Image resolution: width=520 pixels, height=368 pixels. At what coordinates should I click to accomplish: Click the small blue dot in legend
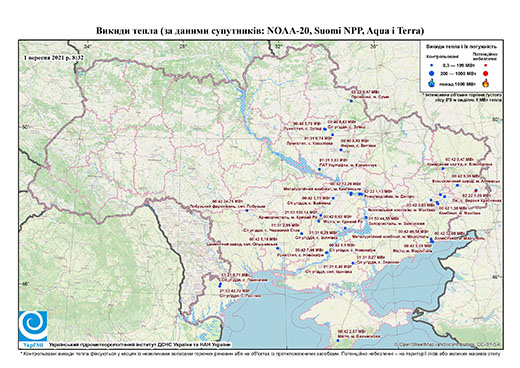(432, 65)
